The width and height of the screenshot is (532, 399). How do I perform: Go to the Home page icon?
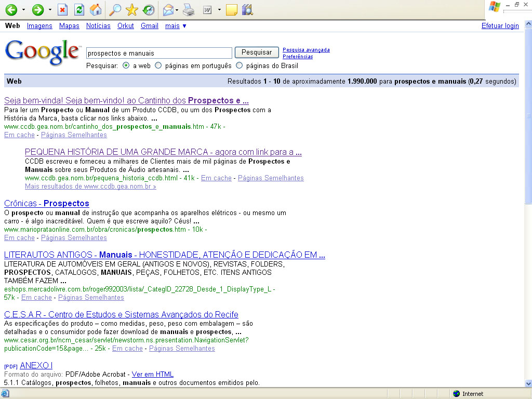point(96,9)
